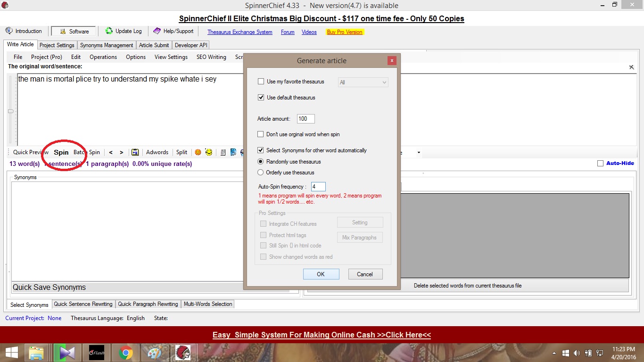Switch to Quick Paragraph Rewriting tab
The image size is (644, 362).
[x=148, y=304]
